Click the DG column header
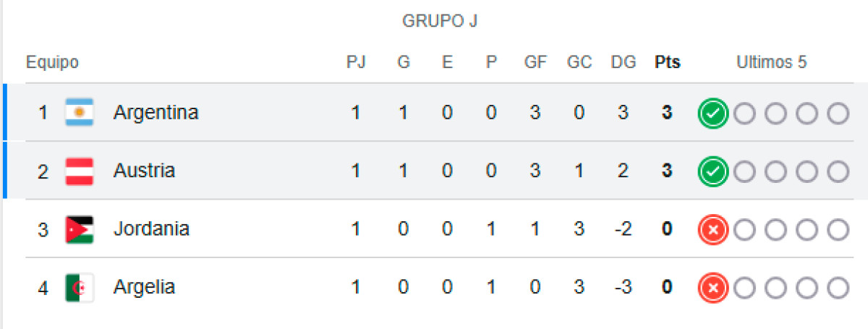The width and height of the screenshot is (868, 329). tap(623, 63)
